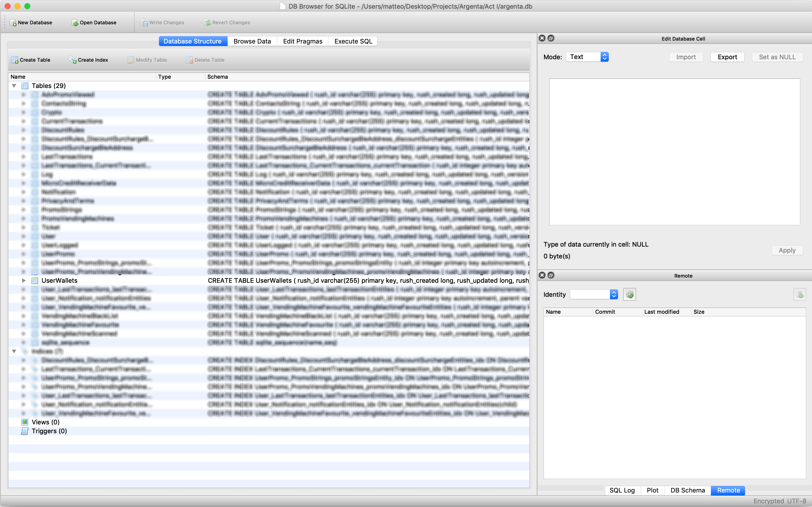Click the Modify Table icon
Screen dimensions: 812x507
point(131,60)
